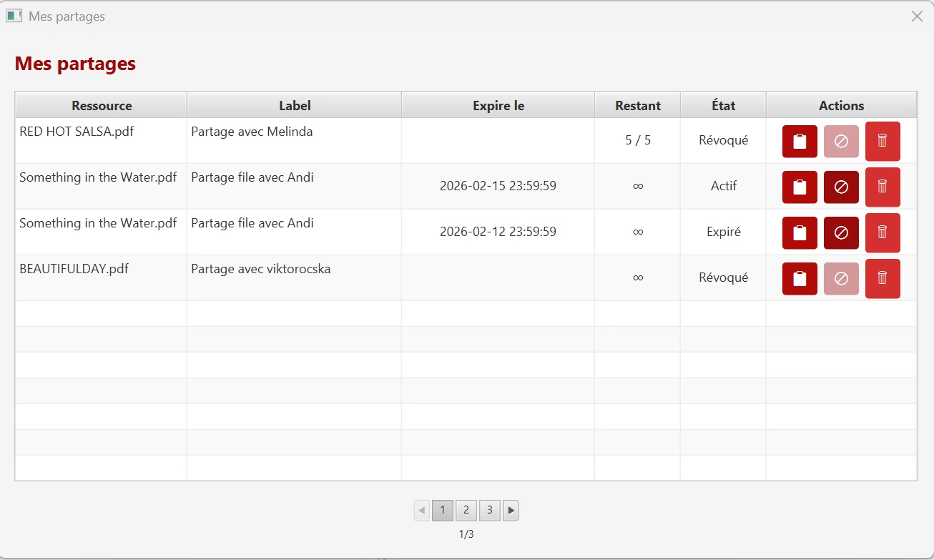Go to the next page of shares
Viewport: 934px width, 560px height.
(511, 510)
